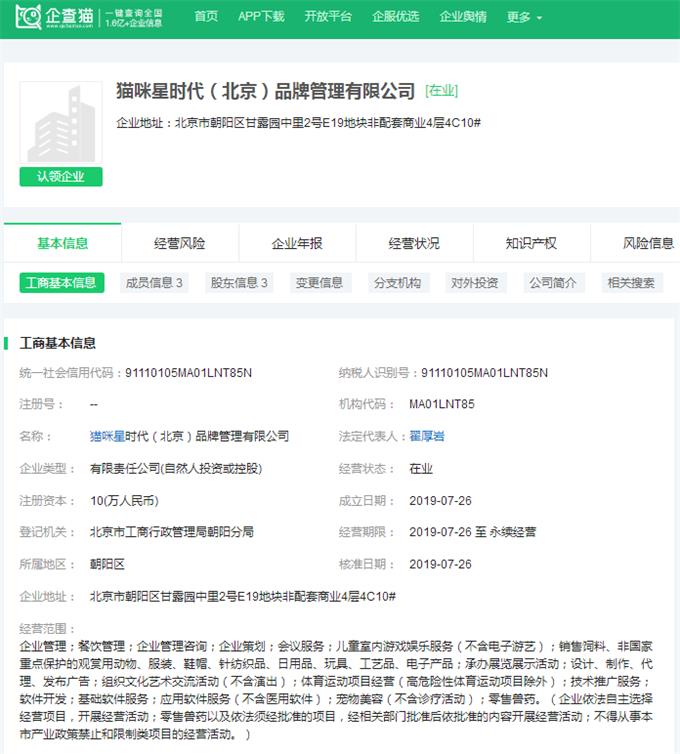Open the 经营状况 tab
Viewport: 680px width, 754px height.
414,243
